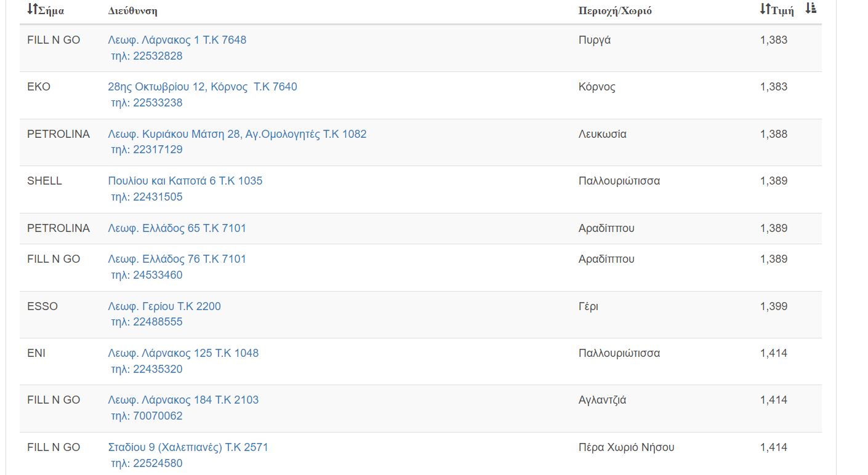Select PETROLINA in the Αραδίππου row
Image resolution: width=868 pixels, height=475 pixels.
[x=58, y=228]
